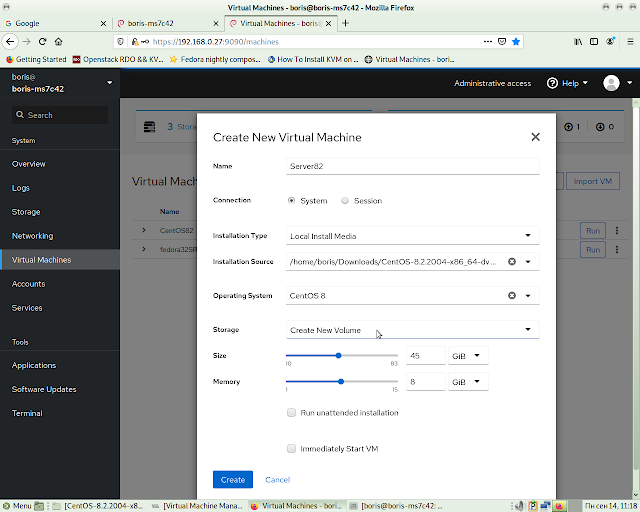Go to the browser home page icon
640x512 pixels.
click(x=58, y=41)
